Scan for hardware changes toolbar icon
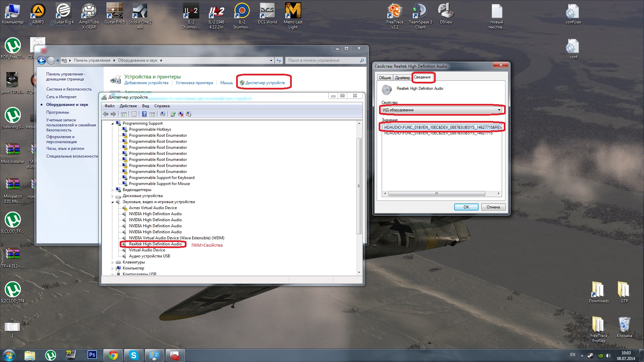Image resolution: width=644 pixels, height=362 pixels. [163, 114]
